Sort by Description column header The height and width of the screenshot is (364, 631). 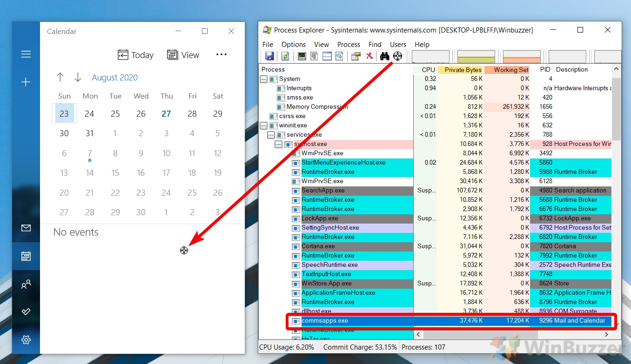(583, 70)
